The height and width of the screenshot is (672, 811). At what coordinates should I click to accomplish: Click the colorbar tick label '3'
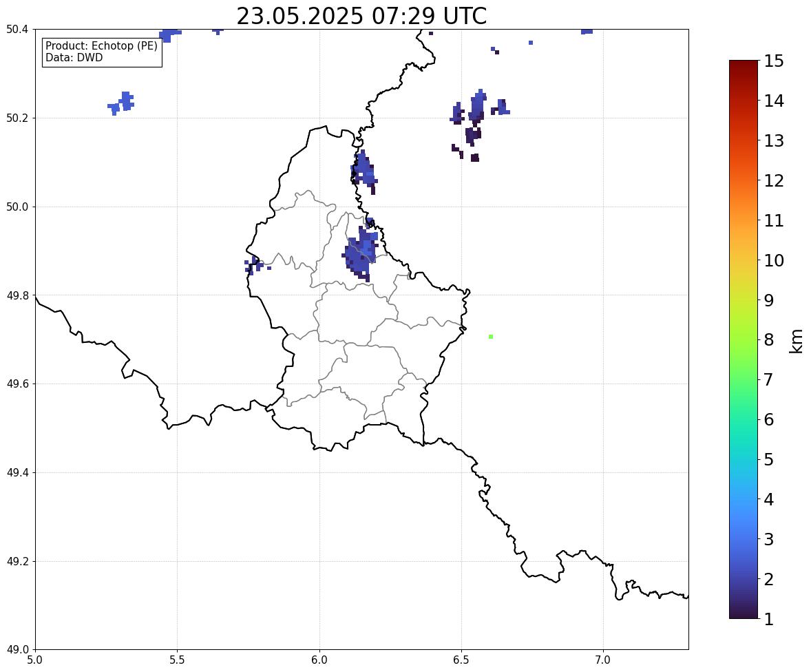769,539
